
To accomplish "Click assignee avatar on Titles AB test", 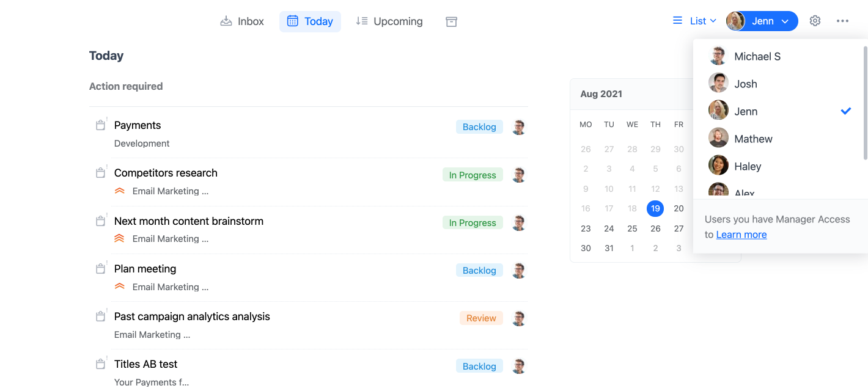I will point(518,367).
